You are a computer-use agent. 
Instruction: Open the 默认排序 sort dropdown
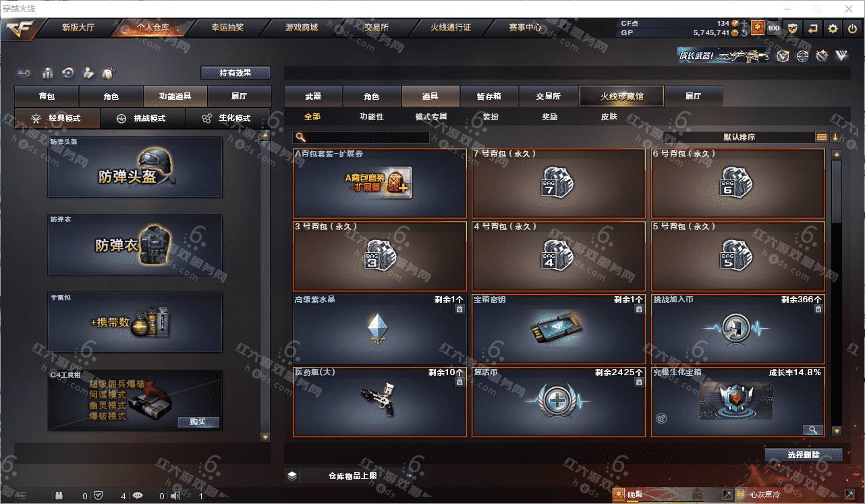point(739,137)
